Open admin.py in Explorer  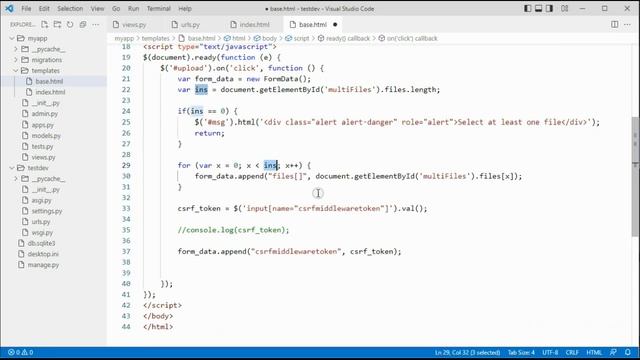(x=44, y=114)
